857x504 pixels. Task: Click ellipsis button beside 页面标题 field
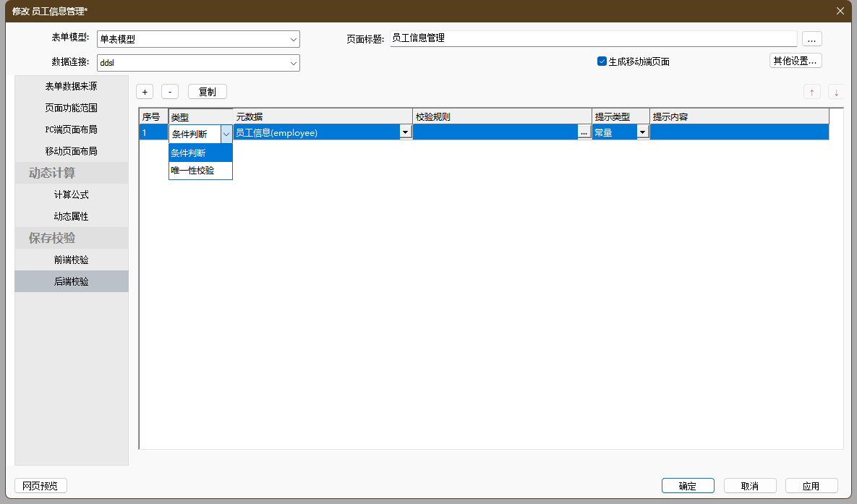tap(811, 39)
